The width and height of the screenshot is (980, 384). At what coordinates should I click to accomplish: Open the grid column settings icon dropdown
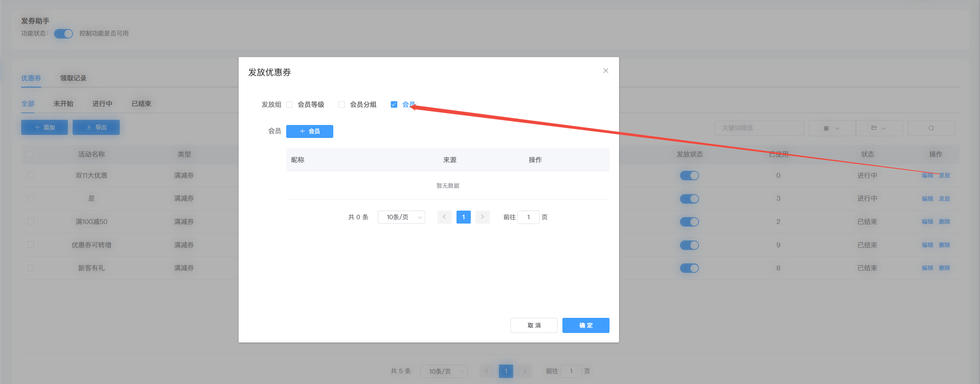click(832, 128)
